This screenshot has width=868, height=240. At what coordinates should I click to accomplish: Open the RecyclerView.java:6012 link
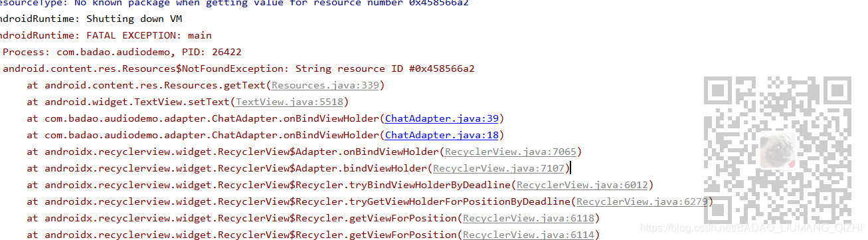[x=583, y=185]
